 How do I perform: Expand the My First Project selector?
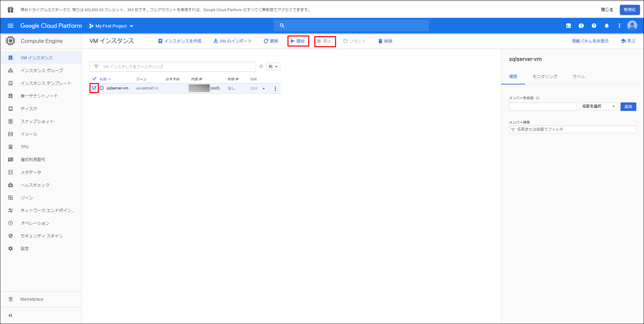point(111,26)
